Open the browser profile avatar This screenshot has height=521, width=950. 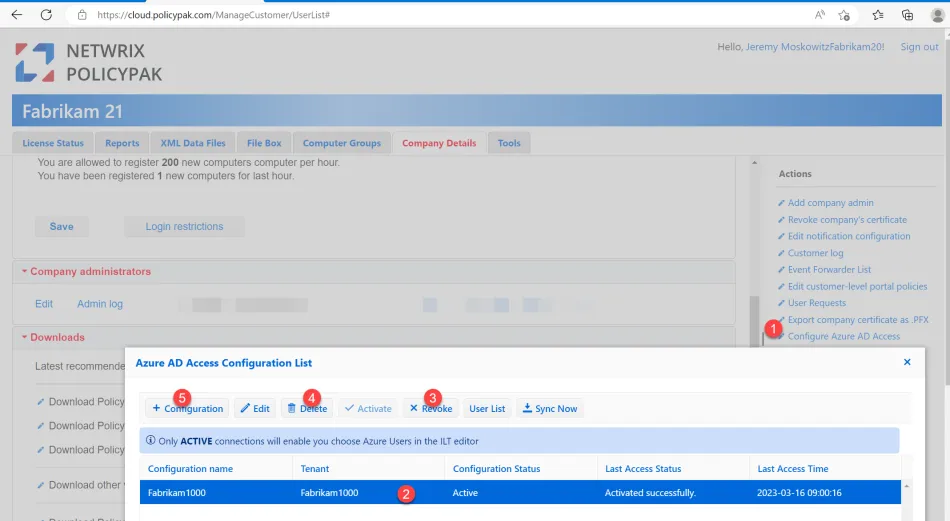tap(937, 15)
